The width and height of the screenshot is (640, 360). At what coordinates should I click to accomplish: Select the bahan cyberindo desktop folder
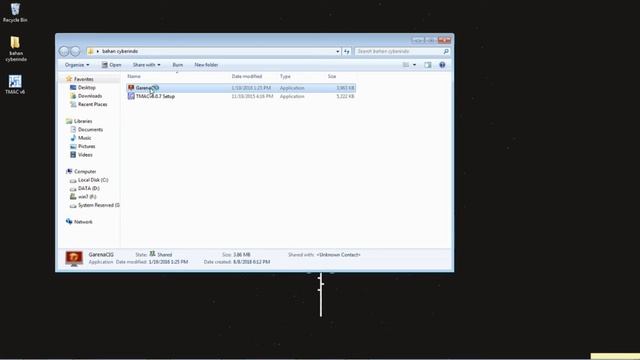16,49
